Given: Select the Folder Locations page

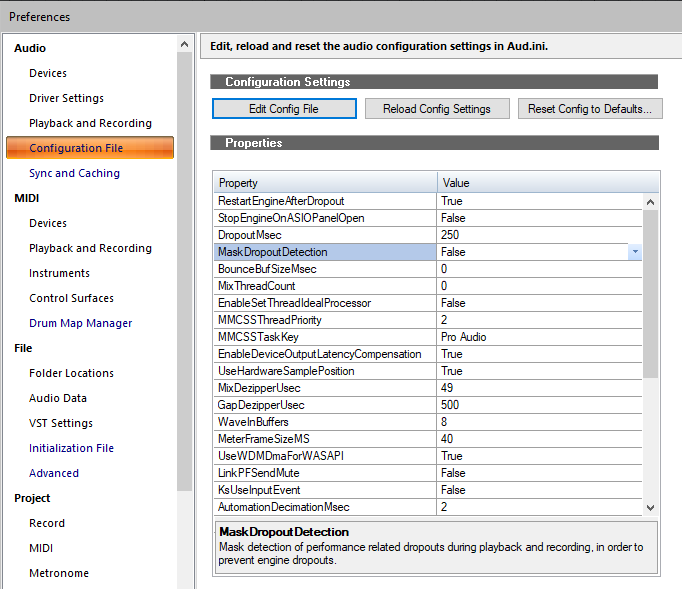Looking at the screenshot, I should [71, 373].
